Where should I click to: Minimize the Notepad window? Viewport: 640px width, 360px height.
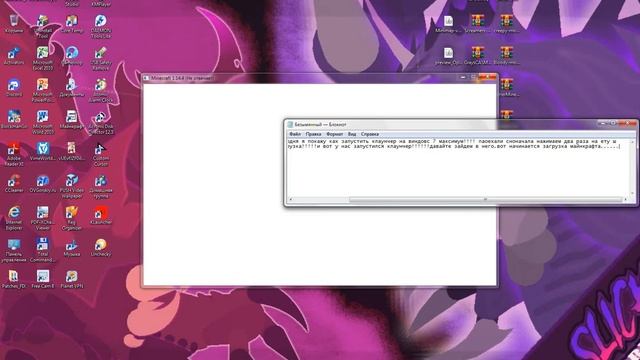click(602, 123)
